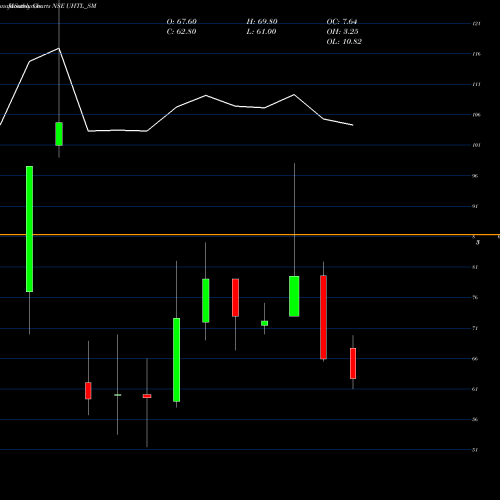Click the OC value 7.64
Screen dimensions: 500x500
click(350, 22)
